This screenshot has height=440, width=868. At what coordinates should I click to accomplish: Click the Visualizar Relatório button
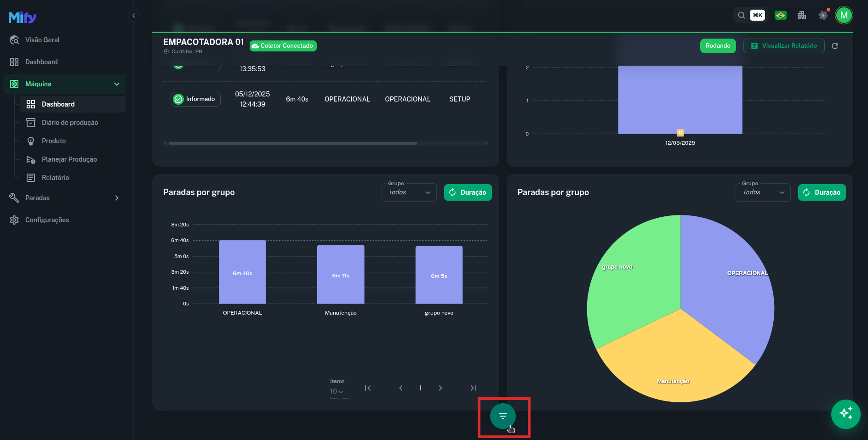(784, 46)
